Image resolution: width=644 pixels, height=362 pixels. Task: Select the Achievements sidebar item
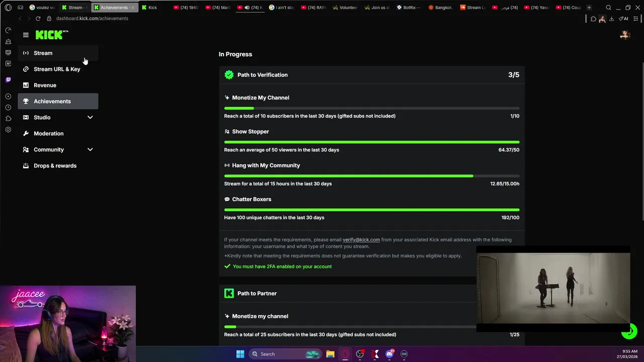click(58, 101)
